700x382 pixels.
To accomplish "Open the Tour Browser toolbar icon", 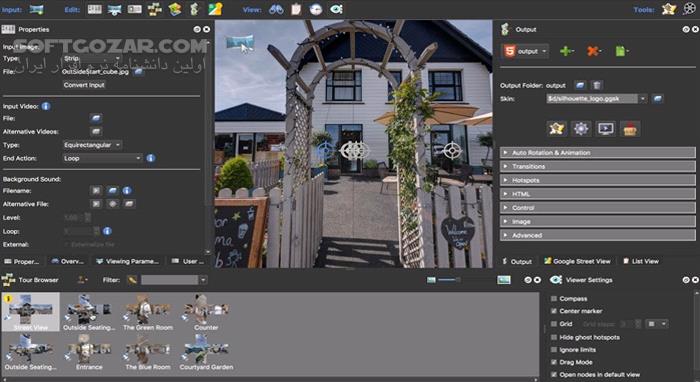I will 155,9.
